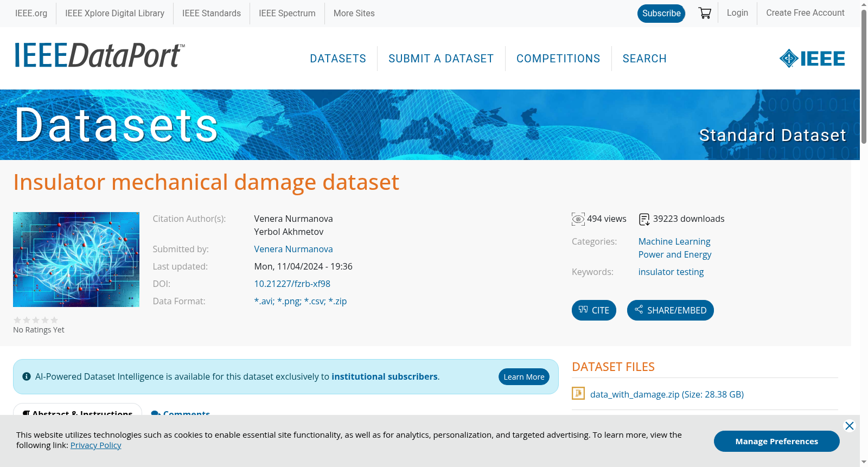Rate dataset with the first star
Screen dimensions: 868x467
(17, 320)
